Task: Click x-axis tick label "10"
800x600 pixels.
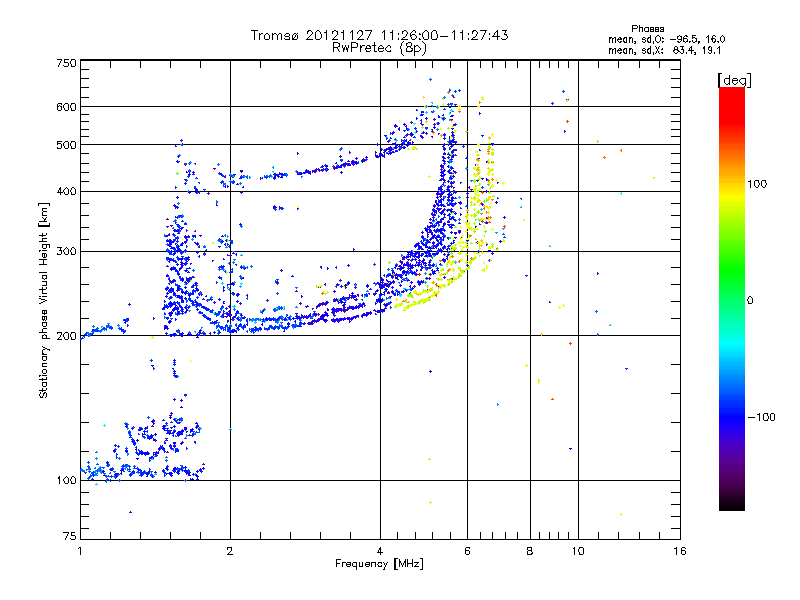Action: coord(578,551)
